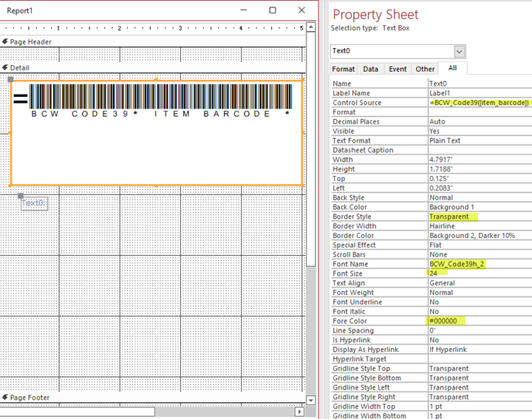Click the move handle of barcode text box
The height and width of the screenshot is (419, 532).
point(10,79)
